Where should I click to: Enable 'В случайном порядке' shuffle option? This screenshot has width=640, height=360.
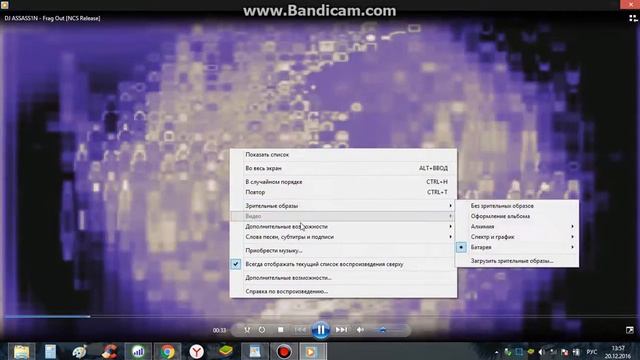(343, 182)
